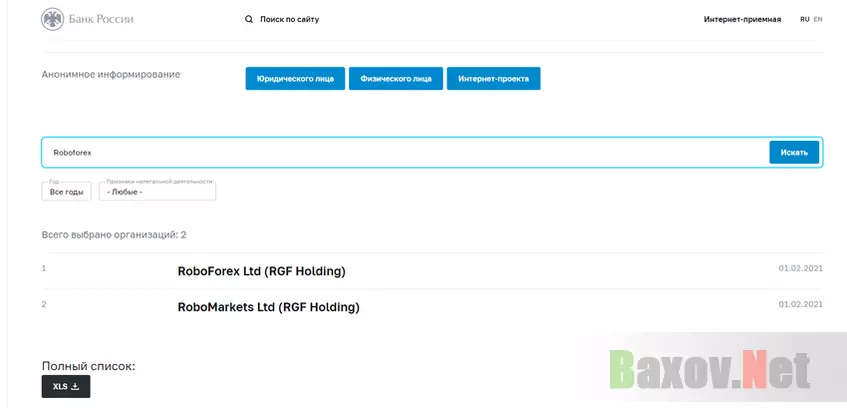The width and height of the screenshot is (847, 408).
Task: Click the Искать search button
Action: click(x=794, y=152)
